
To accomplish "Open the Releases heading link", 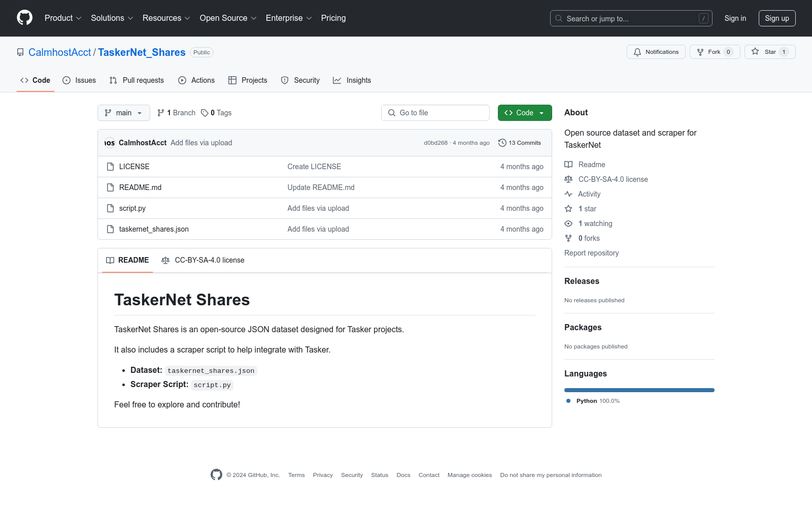I will [582, 281].
